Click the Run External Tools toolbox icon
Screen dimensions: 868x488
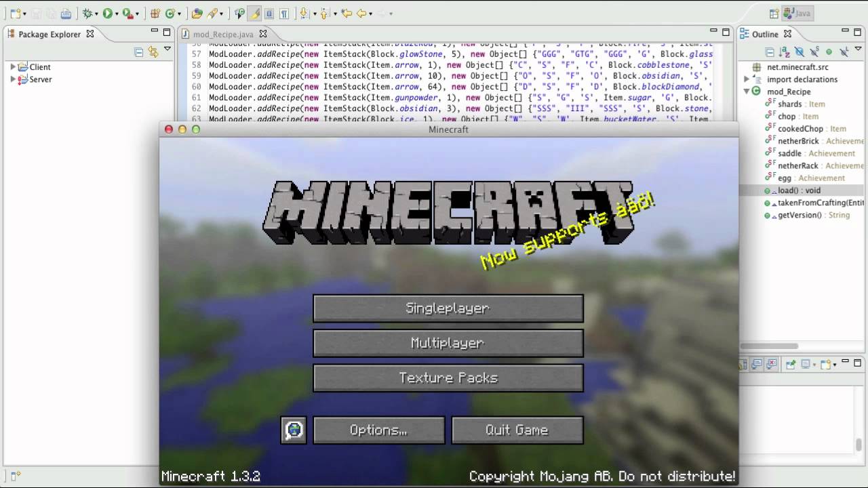coord(127,14)
